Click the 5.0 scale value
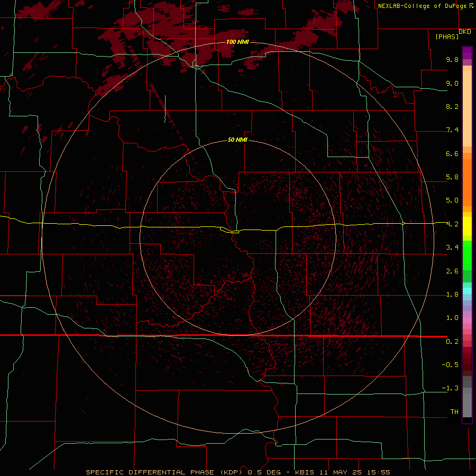476x476 pixels. point(452,200)
